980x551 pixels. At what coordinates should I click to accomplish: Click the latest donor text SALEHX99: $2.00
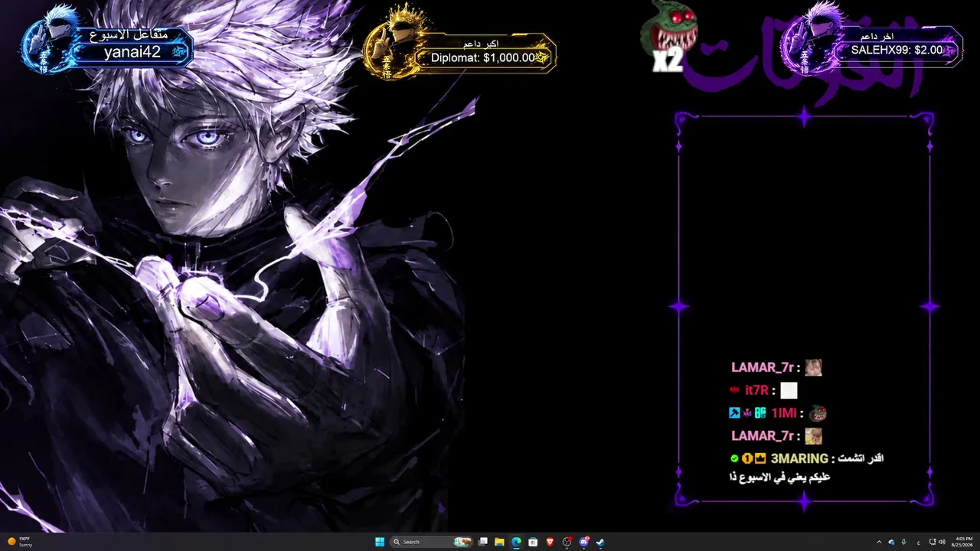[x=897, y=51]
